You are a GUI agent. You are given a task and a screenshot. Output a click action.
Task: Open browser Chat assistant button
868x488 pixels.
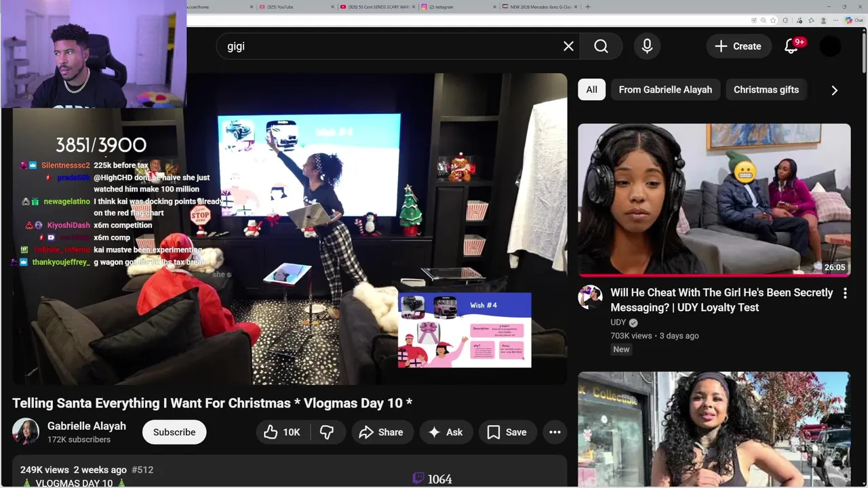tap(854, 20)
